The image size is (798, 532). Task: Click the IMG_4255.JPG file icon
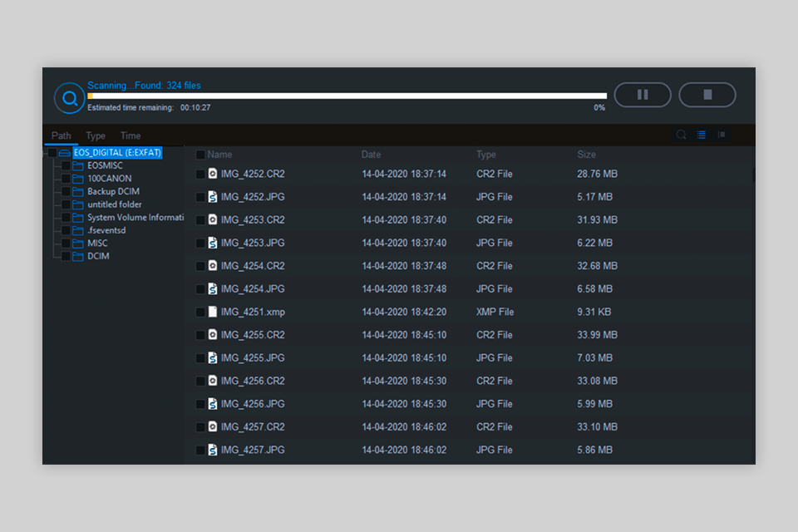tap(213, 358)
